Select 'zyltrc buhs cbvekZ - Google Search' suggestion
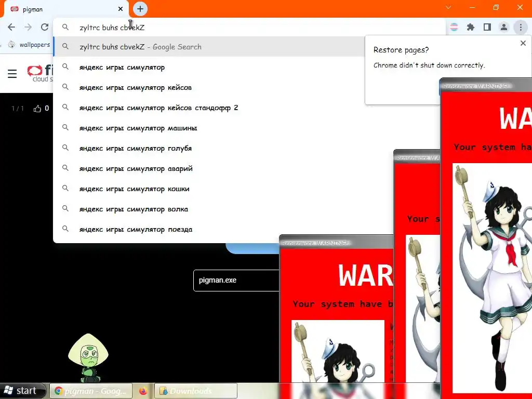532x399 pixels. pos(209,47)
